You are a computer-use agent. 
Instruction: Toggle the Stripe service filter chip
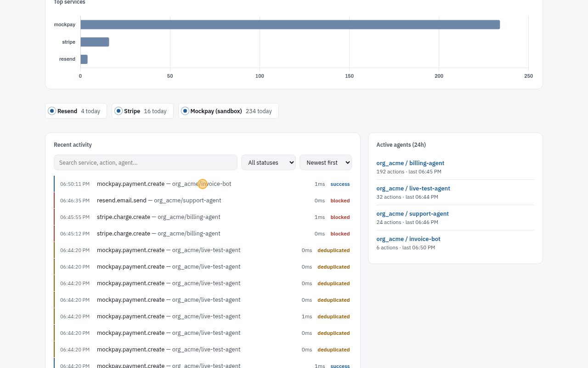pyautogui.click(x=142, y=111)
